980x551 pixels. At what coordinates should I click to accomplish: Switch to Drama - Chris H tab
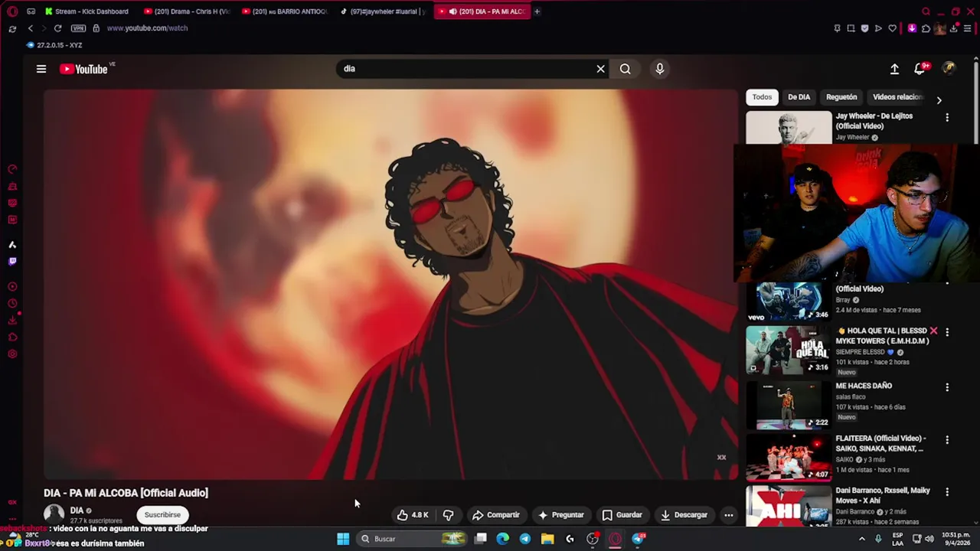point(188,11)
